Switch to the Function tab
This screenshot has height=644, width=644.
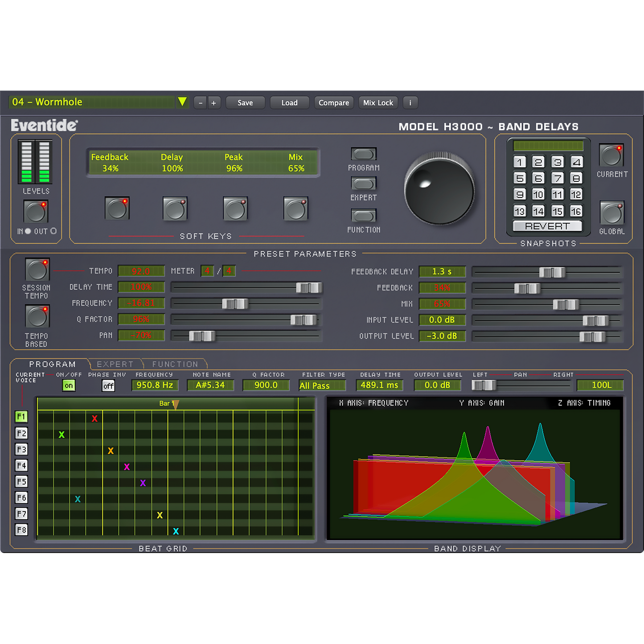point(175,364)
